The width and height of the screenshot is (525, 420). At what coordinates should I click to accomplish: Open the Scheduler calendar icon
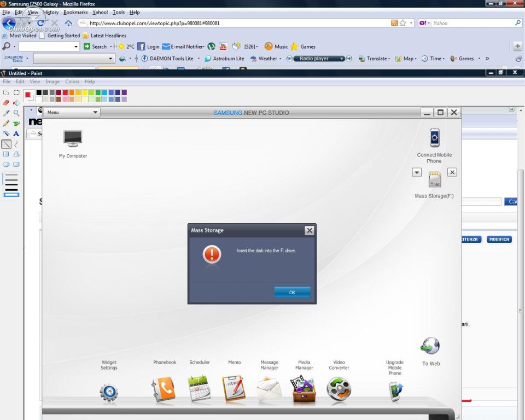[x=199, y=388]
